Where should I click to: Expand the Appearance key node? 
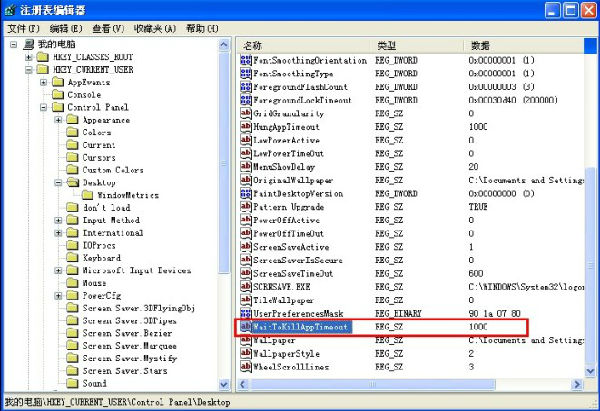[x=58, y=120]
